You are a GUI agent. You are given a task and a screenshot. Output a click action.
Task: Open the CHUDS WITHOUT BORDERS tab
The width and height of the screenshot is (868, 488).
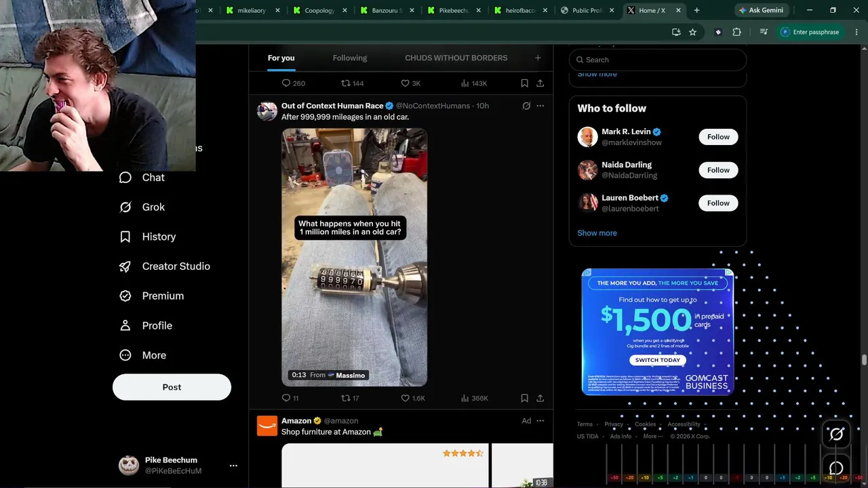click(x=456, y=58)
